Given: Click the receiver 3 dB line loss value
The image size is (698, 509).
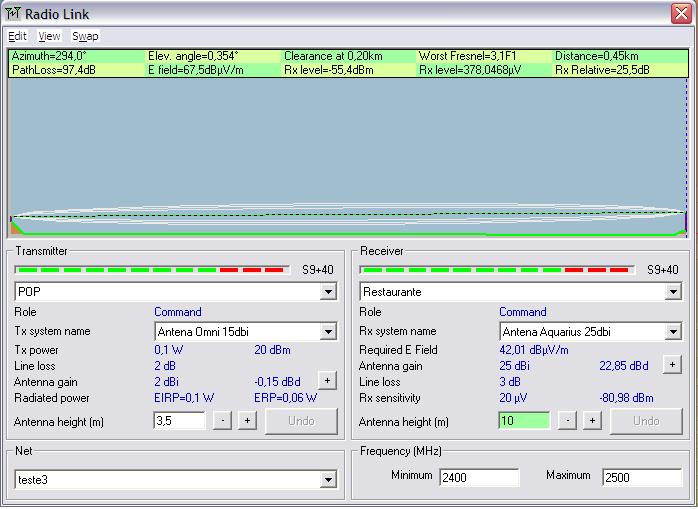Looking at the screenshot, I should (510, 382).
